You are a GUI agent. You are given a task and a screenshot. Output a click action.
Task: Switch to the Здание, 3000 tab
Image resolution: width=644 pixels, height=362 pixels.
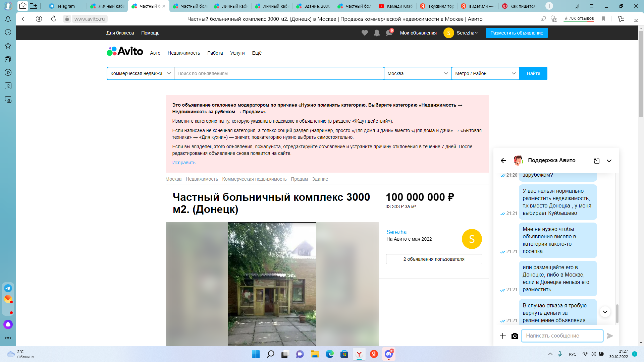pyautogui.click(x=313, y=6)
